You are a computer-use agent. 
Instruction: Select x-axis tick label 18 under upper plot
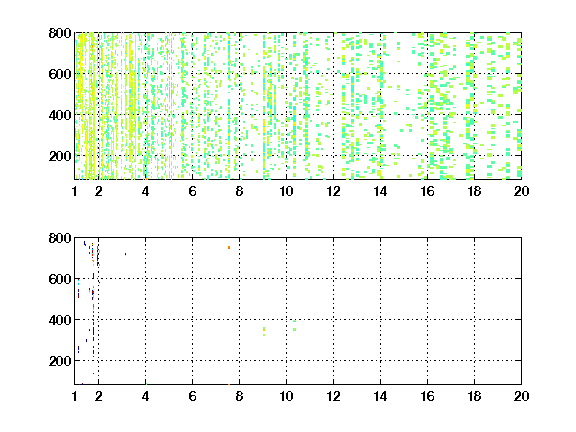(x=474, y=191)
